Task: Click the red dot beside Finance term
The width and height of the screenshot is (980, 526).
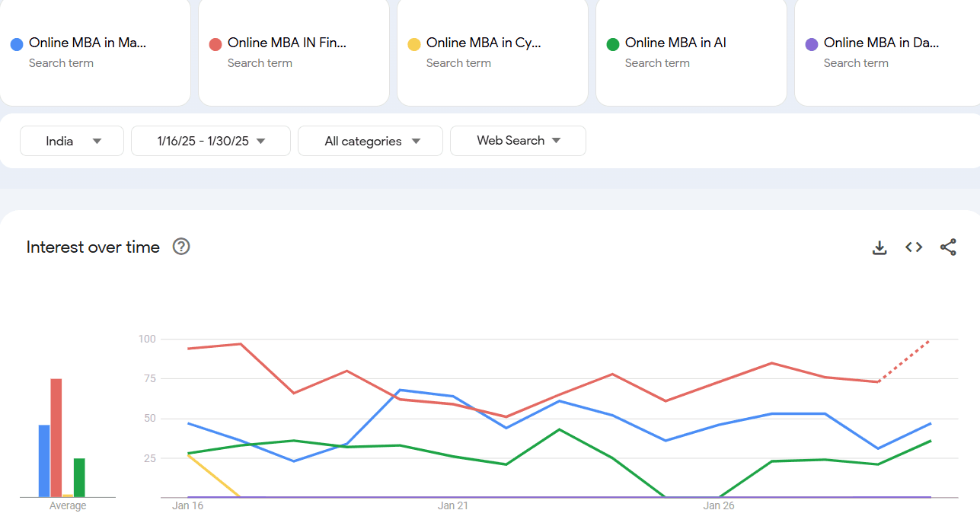Action: [x=215, y=44]
